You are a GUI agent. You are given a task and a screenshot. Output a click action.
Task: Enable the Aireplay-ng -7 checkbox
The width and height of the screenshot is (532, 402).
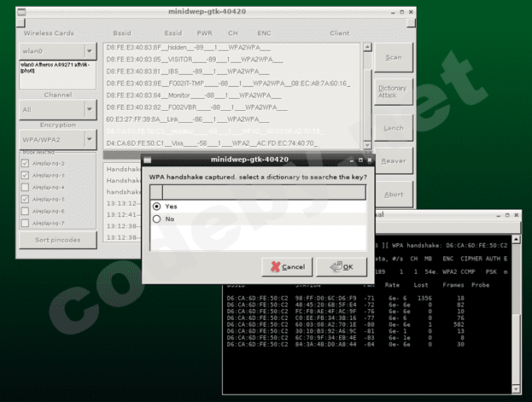coord(26,223)
